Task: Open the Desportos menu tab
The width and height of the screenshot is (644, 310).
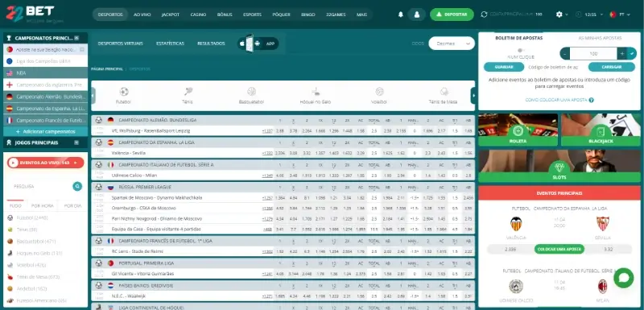Action: coord(110,14)
